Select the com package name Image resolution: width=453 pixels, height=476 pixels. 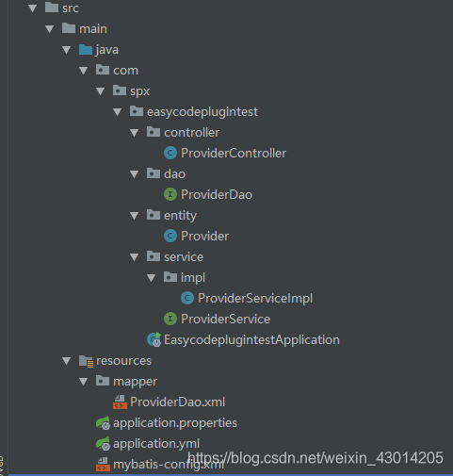tap(125, 71)
